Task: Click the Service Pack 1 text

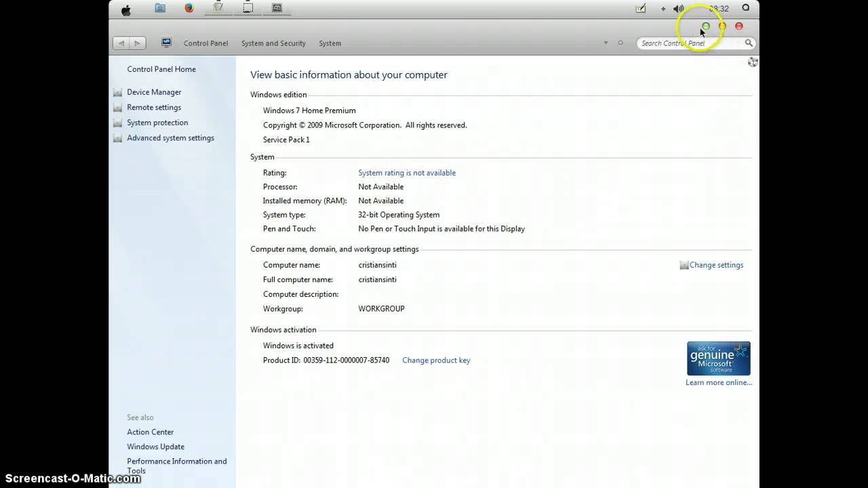Action: pos(286,140)
